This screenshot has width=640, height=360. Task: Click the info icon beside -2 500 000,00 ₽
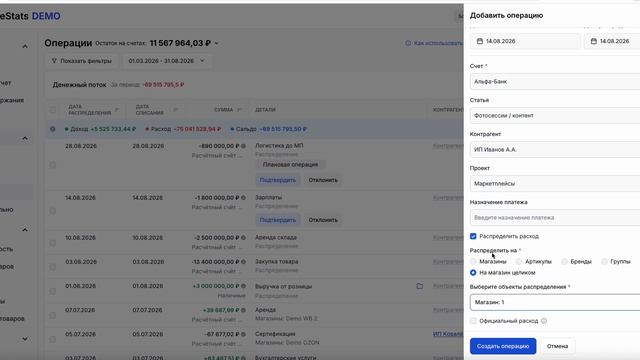243,238
